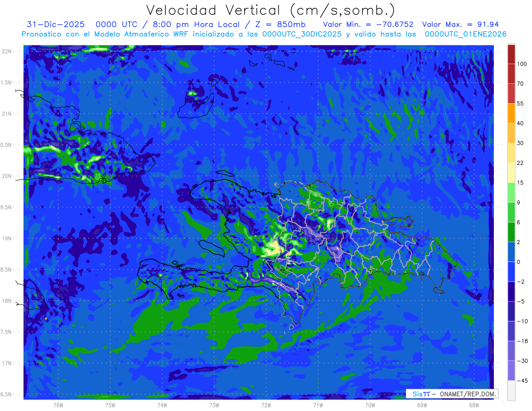Image resolution: width=532 pixels, height=411 pixels.
Task: Select the orange swatch between 55 and 40
Action: [x=511, y=113]
